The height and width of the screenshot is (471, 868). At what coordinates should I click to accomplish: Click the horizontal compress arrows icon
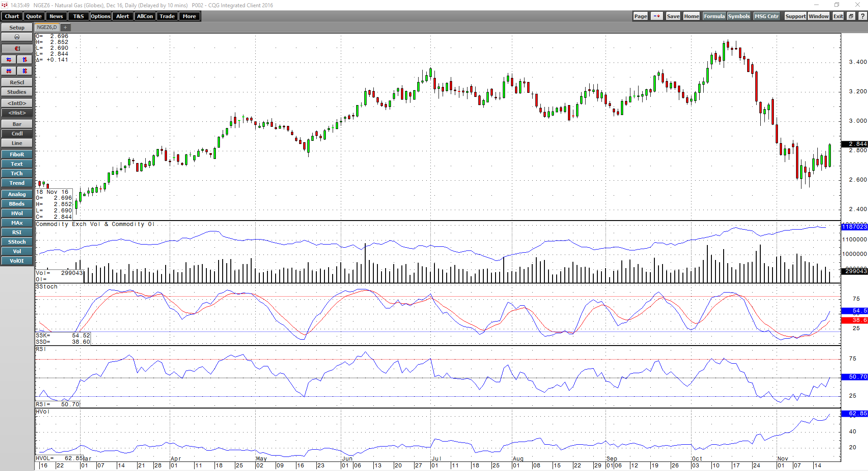[x=9, y=71]
